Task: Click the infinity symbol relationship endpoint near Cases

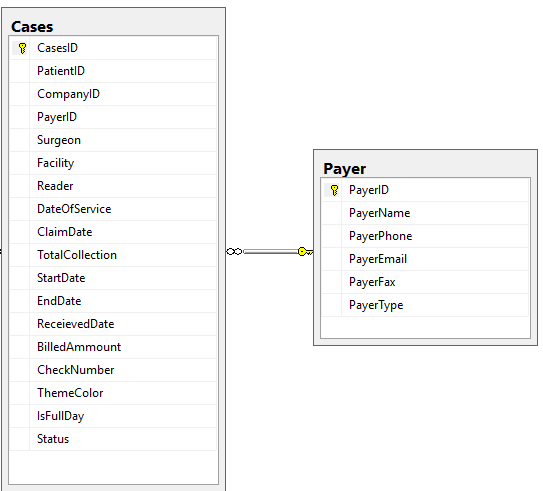Action: click(234, 251)
